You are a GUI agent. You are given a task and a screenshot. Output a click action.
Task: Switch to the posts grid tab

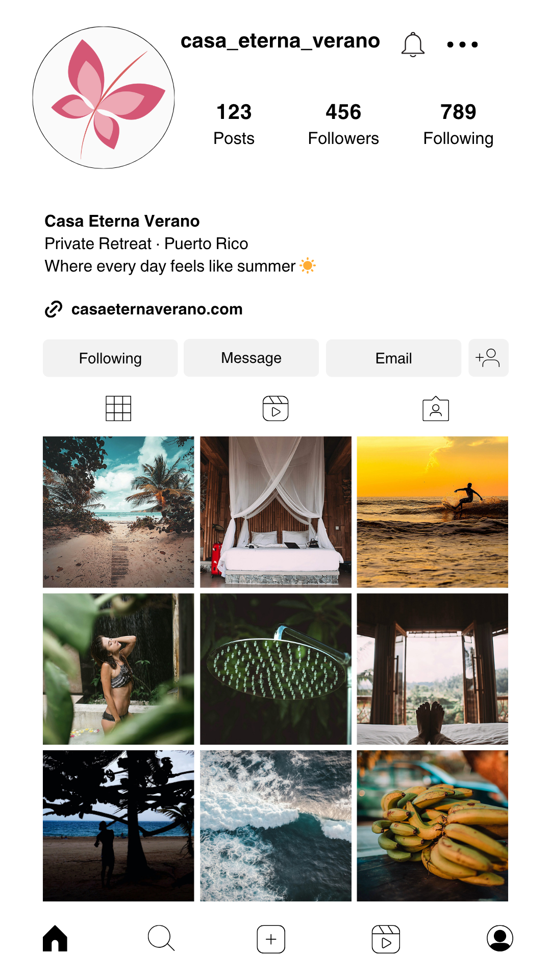tap(118, 408)
